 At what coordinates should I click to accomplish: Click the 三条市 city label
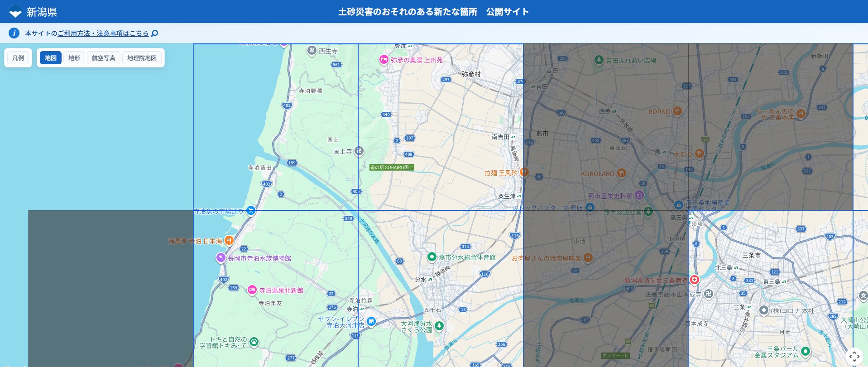(752, 255)
